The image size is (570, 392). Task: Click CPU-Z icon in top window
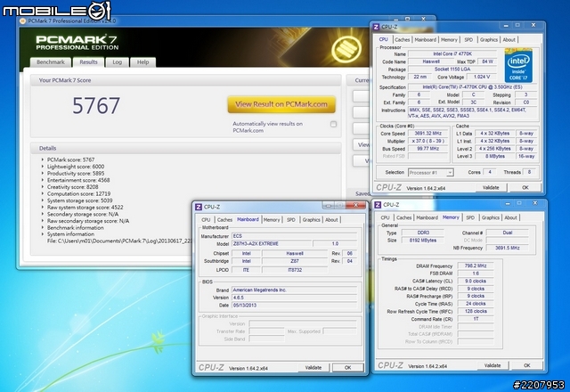coord(376,27)
